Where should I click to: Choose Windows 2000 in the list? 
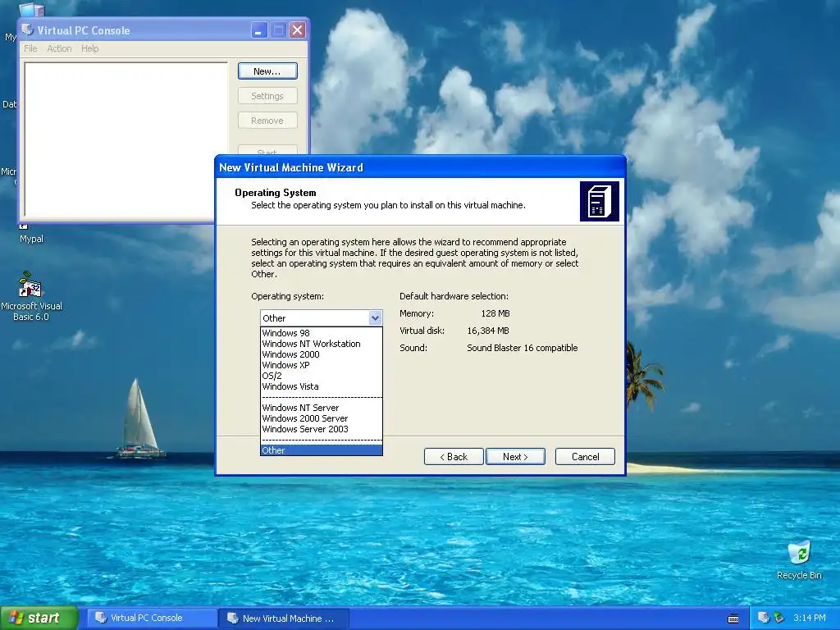pyautogui.click(x=321, y=354)
